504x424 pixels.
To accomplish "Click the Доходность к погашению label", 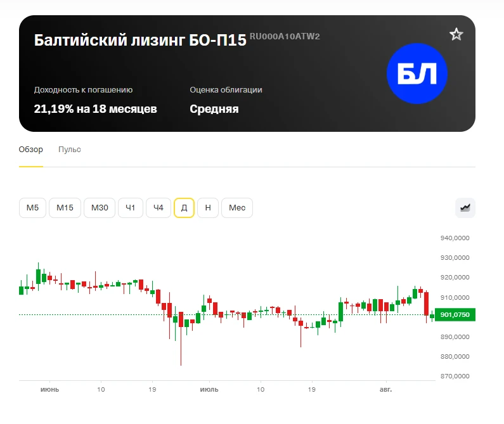I will click(83, 90).
